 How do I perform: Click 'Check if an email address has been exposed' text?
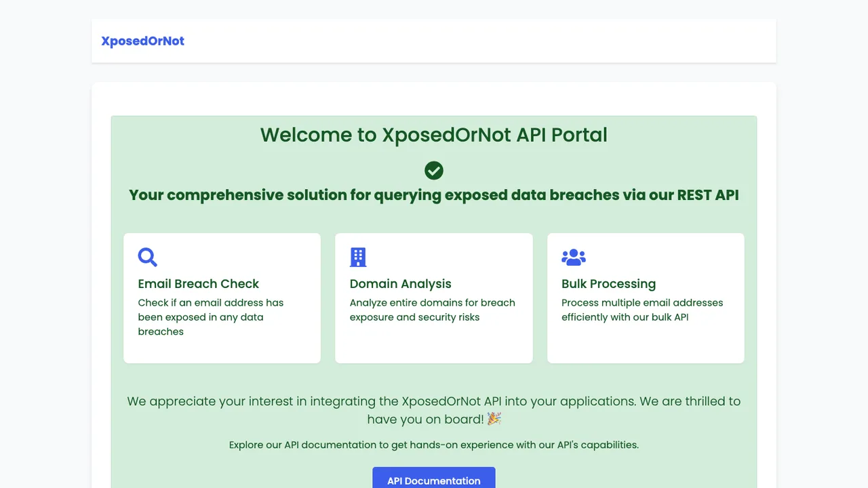pyautogui.click(x=211, y=317)
